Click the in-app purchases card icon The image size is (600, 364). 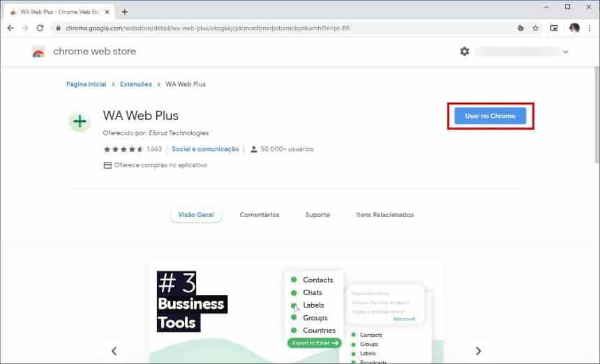point(107,165)
